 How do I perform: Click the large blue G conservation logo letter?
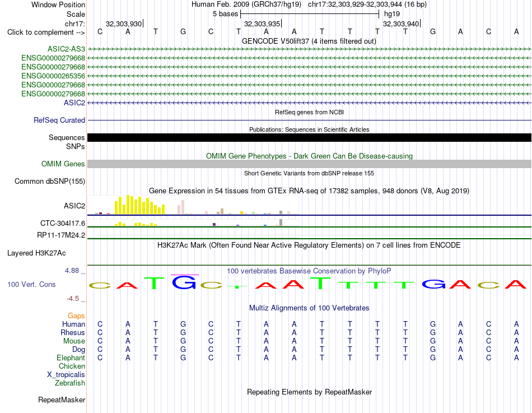[x=184, y=282]
